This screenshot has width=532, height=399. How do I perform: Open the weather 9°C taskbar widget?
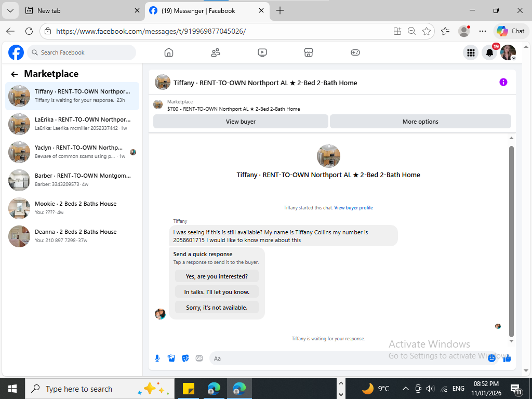click(x=376, y=389)
